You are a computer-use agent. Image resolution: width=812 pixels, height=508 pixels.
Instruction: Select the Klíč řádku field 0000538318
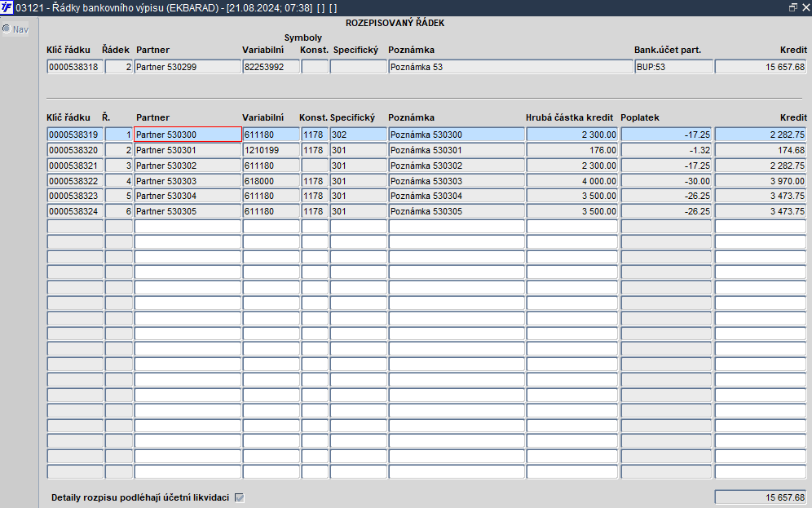click(x=75, y=67)
